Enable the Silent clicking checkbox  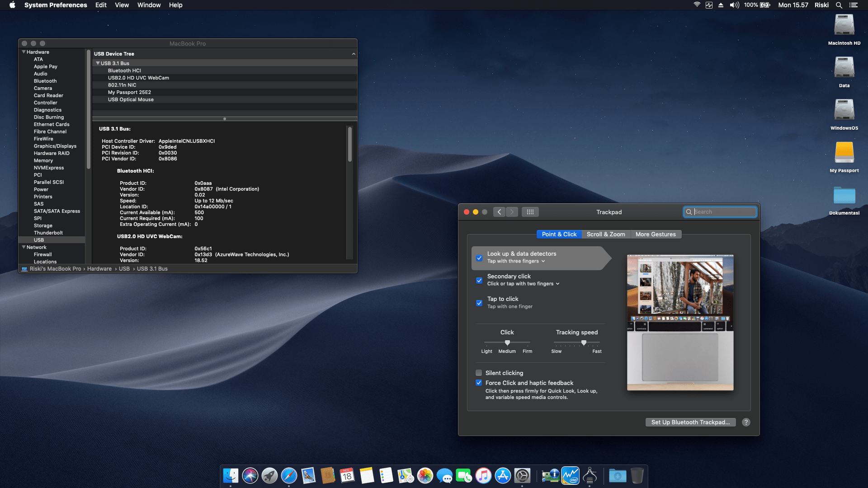pos(479,373)
